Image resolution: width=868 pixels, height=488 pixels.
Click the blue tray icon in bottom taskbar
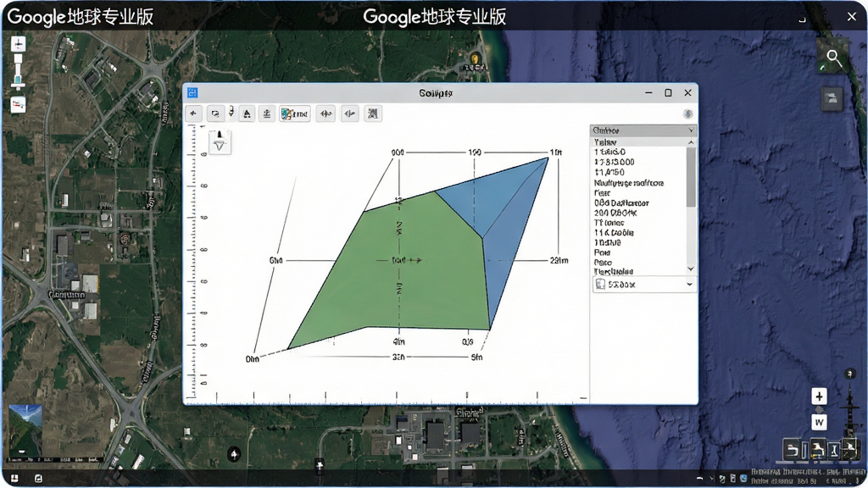point(743,479)
